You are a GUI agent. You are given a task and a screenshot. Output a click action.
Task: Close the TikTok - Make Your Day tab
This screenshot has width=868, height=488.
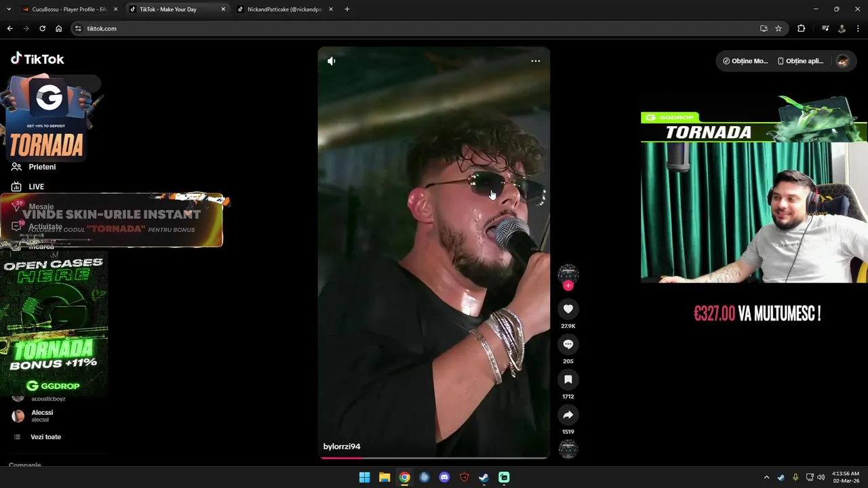(x=223, y=9)
